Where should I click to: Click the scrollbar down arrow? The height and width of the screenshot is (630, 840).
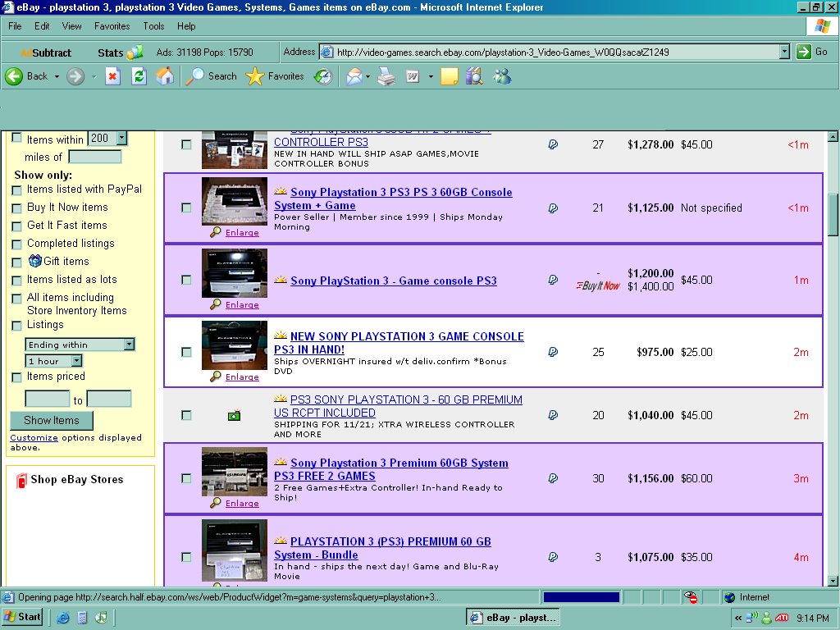(x=833, y=581)
